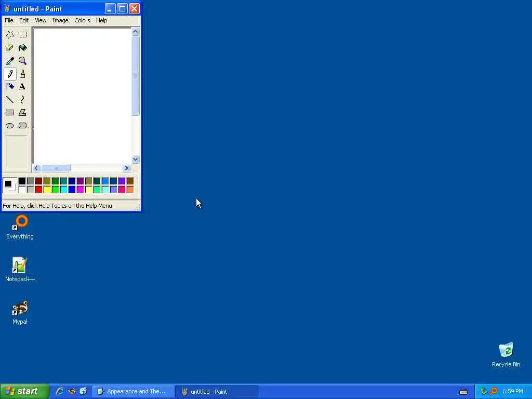Pick the black color swatch
532x399 pixels.
pyautogui.click(x=22, y=181)
